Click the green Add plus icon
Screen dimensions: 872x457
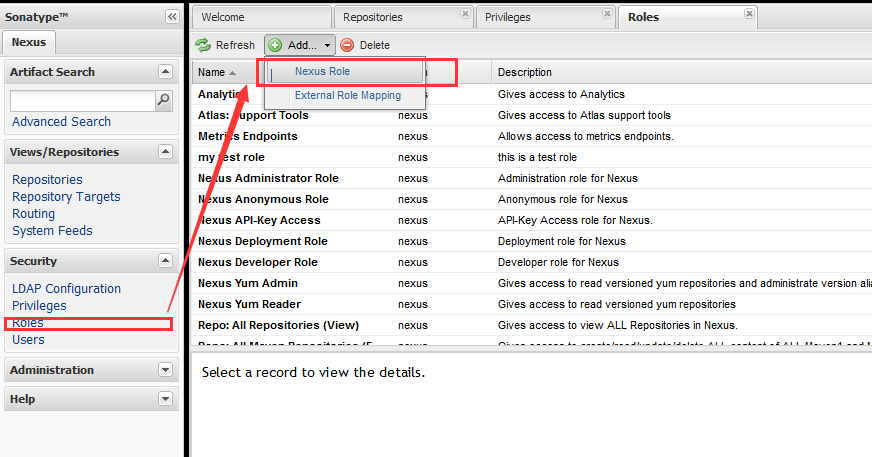275,45
